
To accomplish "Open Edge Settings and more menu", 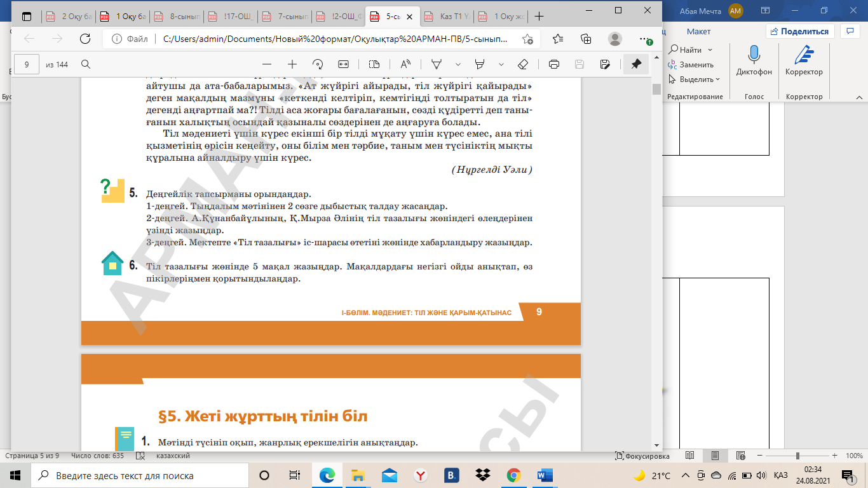I will coord(644,39).
